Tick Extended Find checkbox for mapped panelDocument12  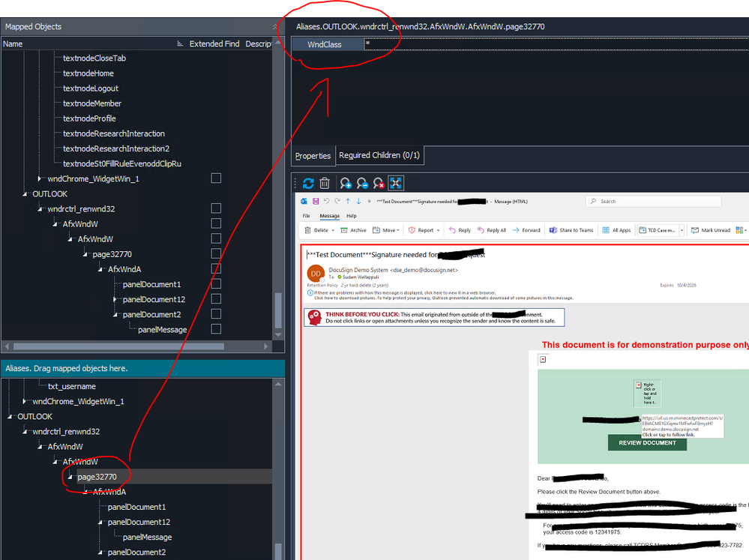[216, 299]
